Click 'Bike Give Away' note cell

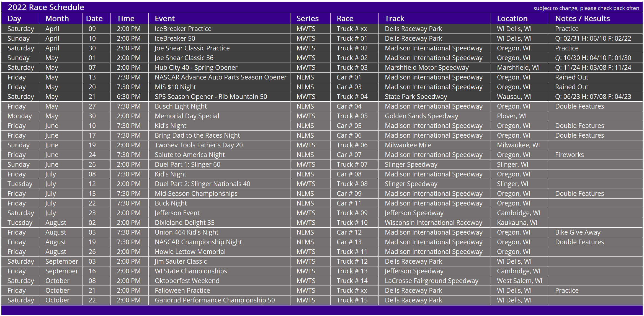pyautogui.click(x=578, y=232)
